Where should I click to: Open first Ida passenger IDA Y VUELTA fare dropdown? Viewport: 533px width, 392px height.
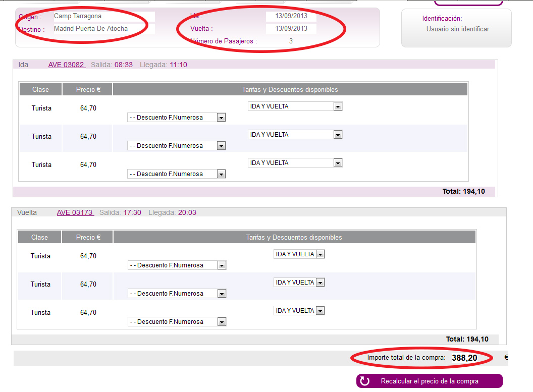coord(295,106)
